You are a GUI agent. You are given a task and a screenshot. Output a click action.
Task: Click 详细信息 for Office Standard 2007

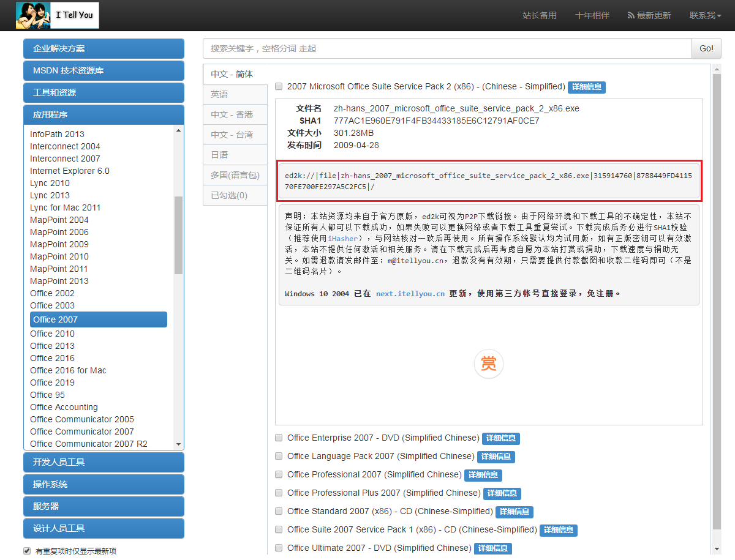coord(514,512)
